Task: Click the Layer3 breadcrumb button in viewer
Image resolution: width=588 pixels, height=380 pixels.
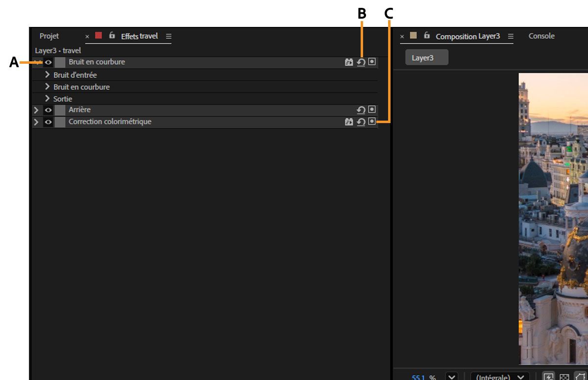Action: point(426,57)
